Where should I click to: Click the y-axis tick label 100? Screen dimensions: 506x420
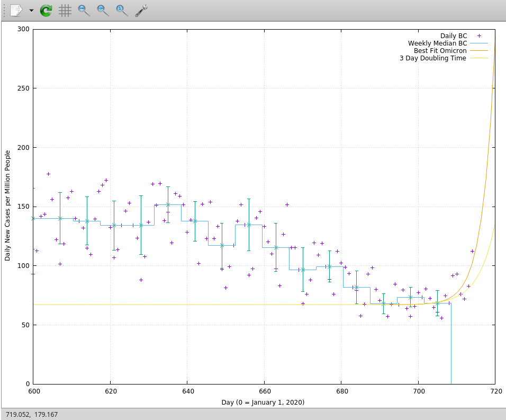pos(23,266)
